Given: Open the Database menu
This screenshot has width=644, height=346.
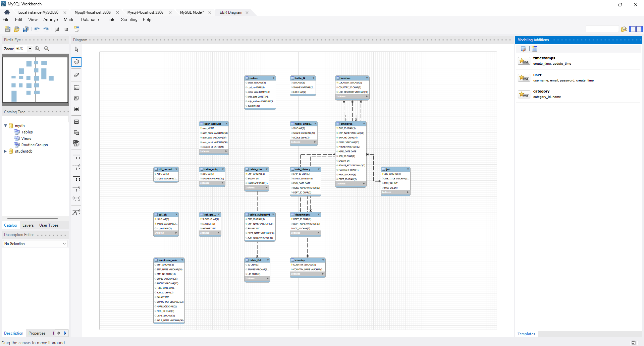Looking at the screenshot, I should pos(90,20).
